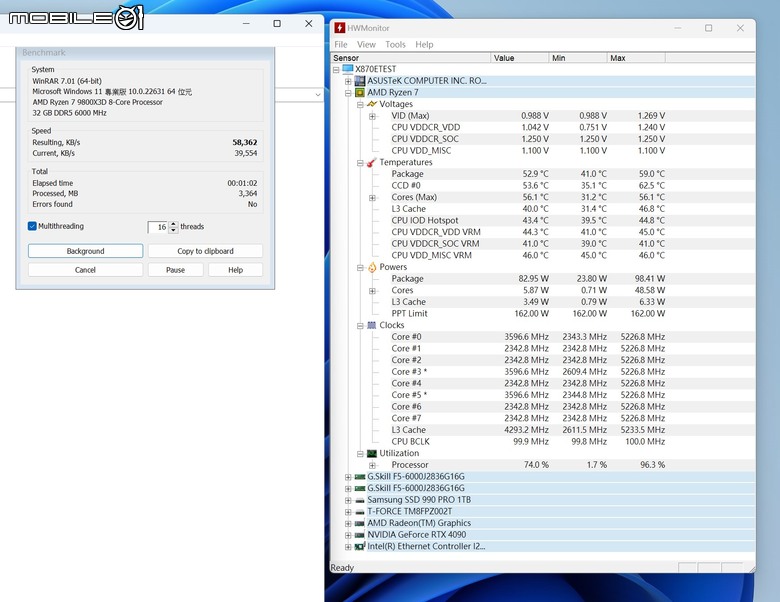Open the Tools menu in HWMonitor
Screen dimensions: 780x602
point(395,44)
